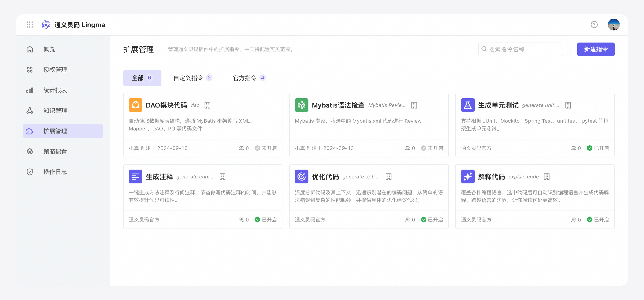This screenshot has width=644, height=300.
Task: Toggle 未开启 status on DAO模块代码 card
Action: (265, 148)
